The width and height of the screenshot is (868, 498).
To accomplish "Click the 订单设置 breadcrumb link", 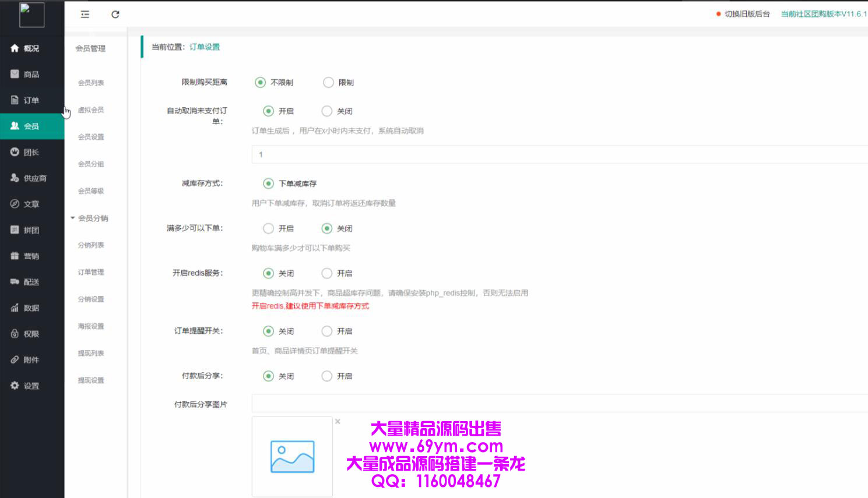I will tap(205, 47).
